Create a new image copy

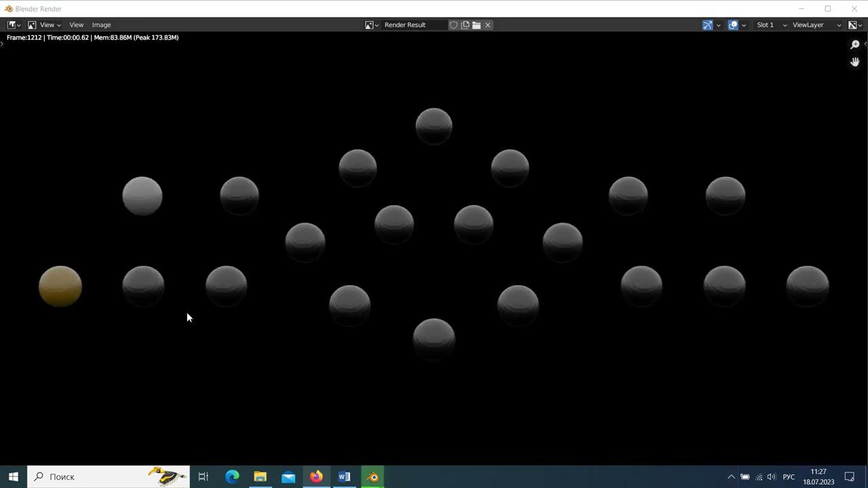pos(465,25)
